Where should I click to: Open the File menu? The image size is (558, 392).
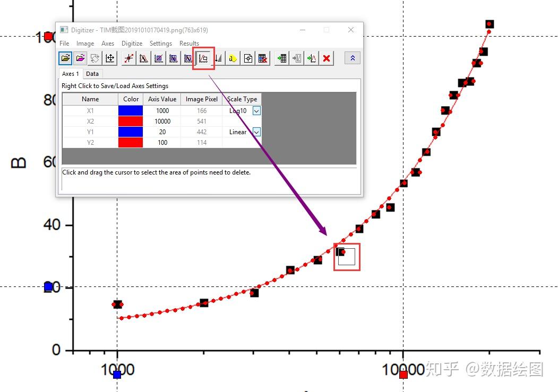tap(64, 43)
